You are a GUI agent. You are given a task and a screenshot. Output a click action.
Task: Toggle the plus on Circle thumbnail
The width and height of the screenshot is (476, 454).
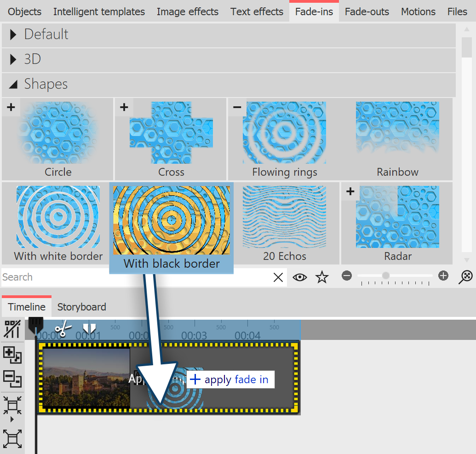(x=11, y=107)
